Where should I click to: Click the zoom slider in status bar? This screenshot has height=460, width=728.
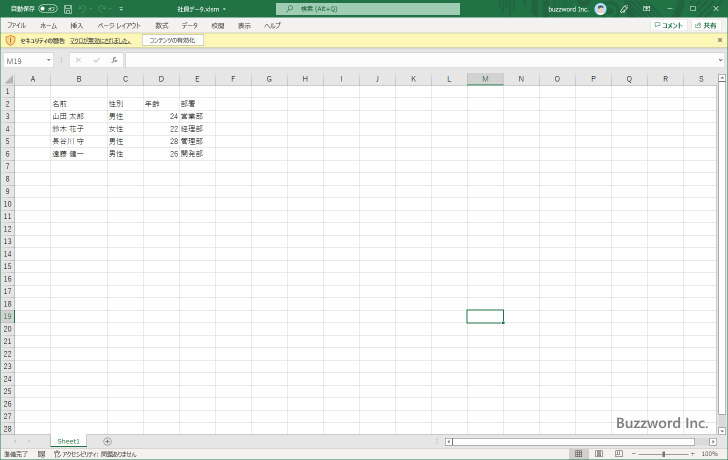click(664, 454)
